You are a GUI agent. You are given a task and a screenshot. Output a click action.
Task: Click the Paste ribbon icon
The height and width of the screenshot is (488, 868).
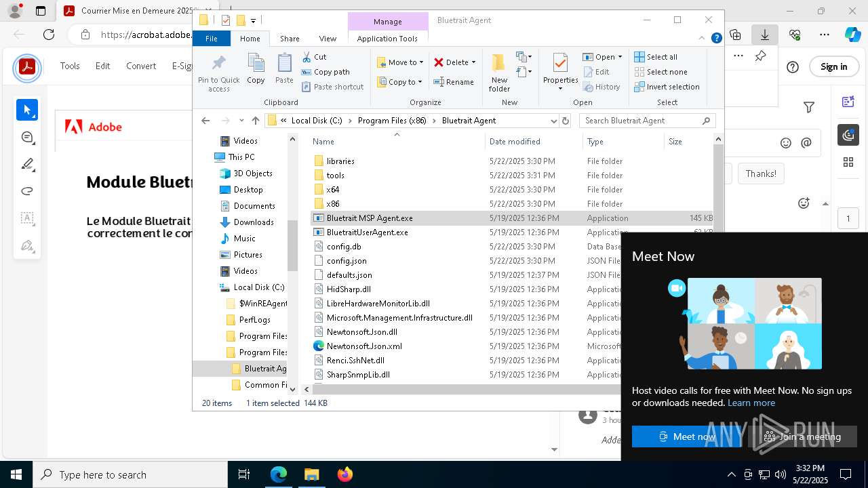[x=284, y=69]
